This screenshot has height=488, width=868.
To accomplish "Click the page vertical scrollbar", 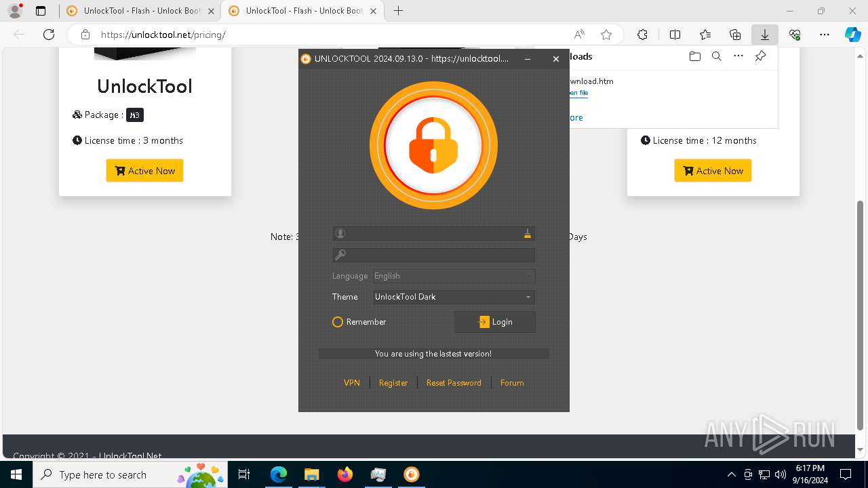I will (x=861, y=315).
